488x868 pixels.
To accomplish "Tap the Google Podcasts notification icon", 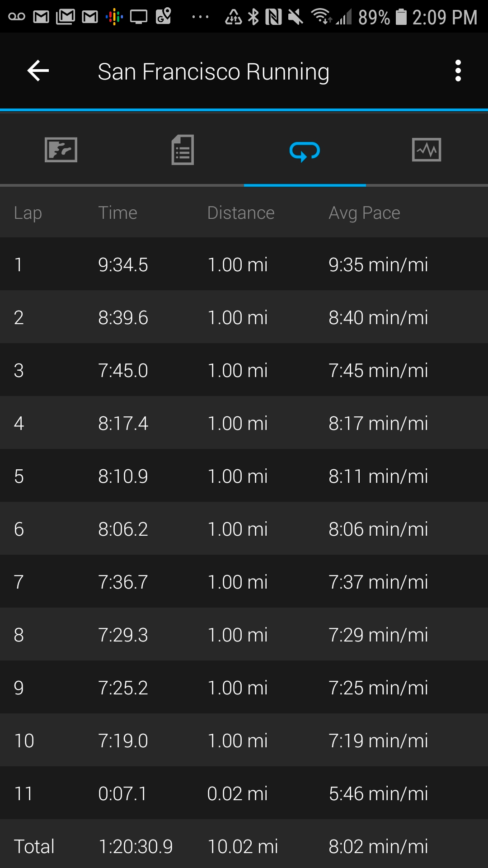I will tap(114, 17).
